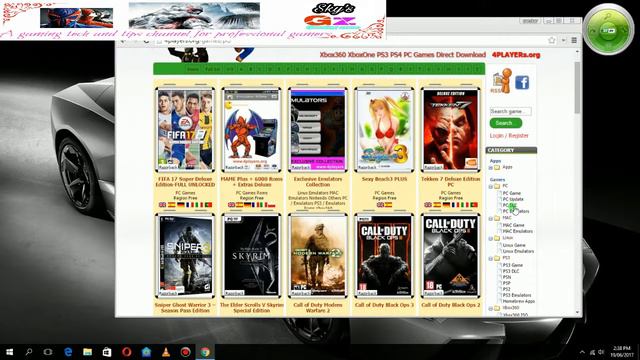Open the Chrome hamburger menu
Screen dimensions: 640x360
coord(574,40)
